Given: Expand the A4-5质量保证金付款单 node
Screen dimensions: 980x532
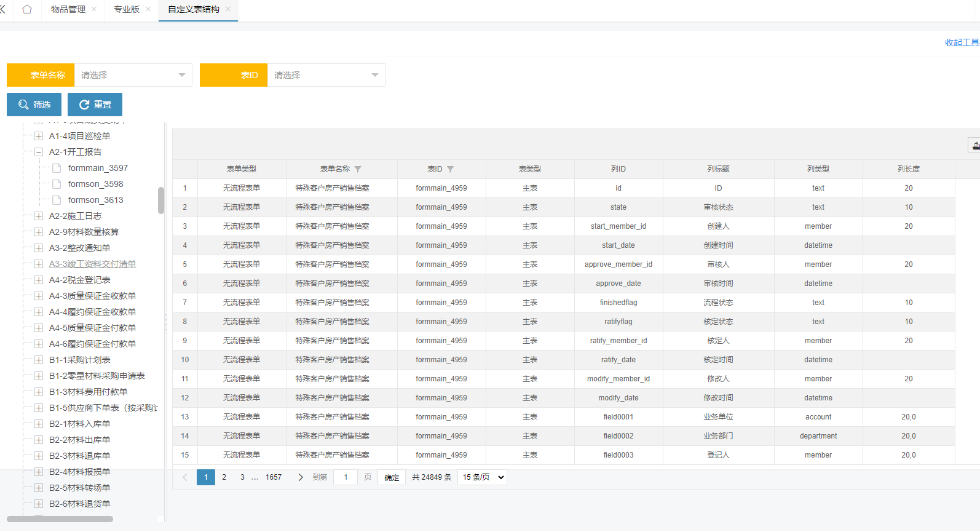Looking at the screenshot, I should point(39,328).
